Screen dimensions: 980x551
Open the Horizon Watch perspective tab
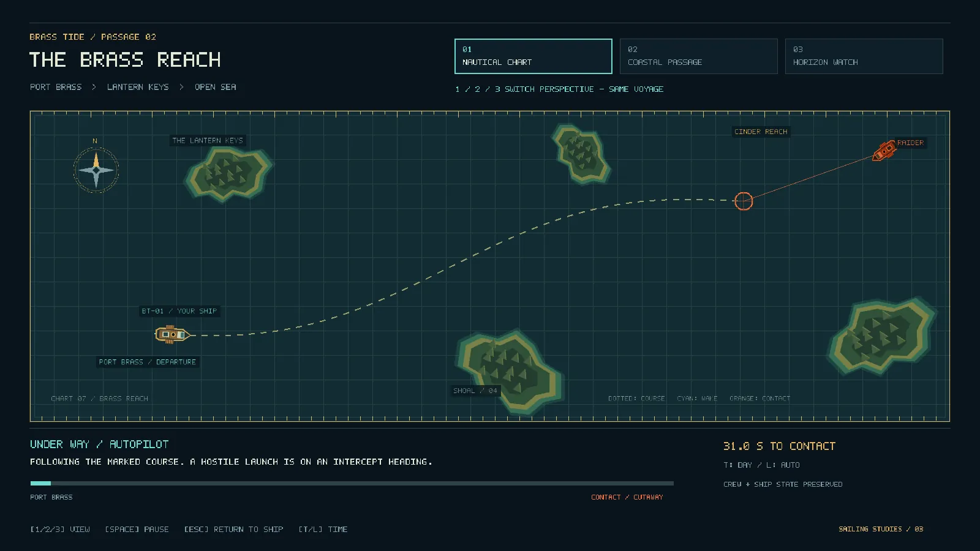click(x=864, y=56)
